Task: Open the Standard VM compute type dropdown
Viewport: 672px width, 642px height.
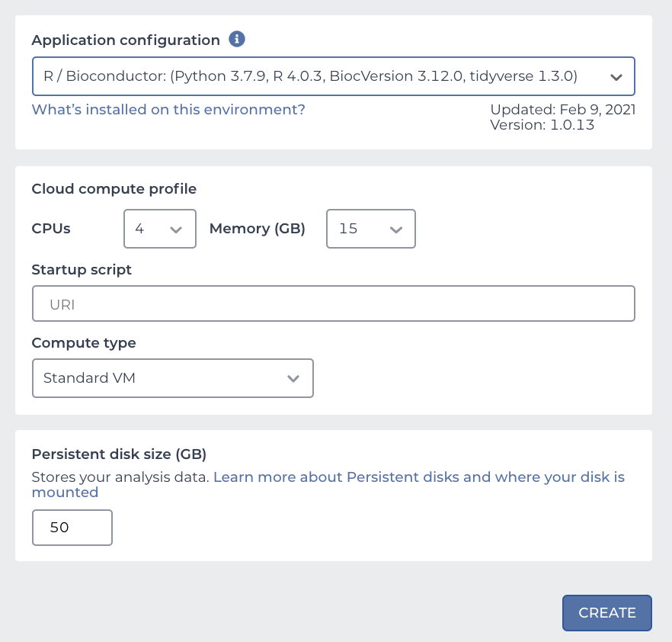Action: (173, 378)
